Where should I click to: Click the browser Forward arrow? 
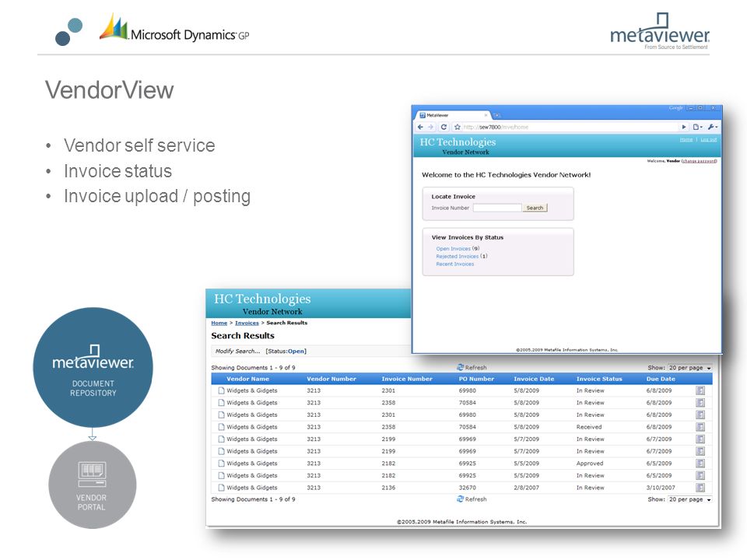coord(430,127)
